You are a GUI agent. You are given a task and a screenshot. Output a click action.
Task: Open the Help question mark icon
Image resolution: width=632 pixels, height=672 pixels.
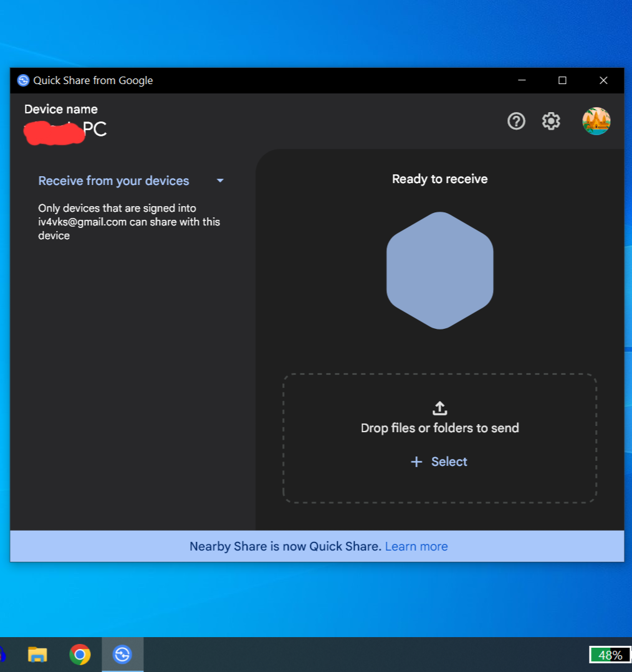coord(516,121)
